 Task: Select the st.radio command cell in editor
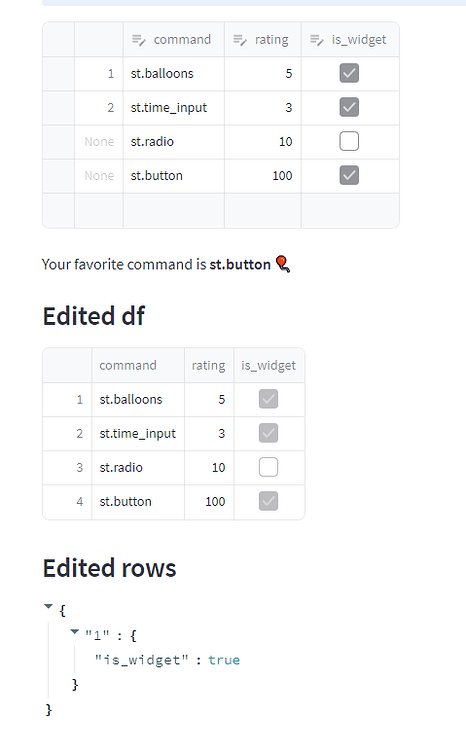[174, 142]
